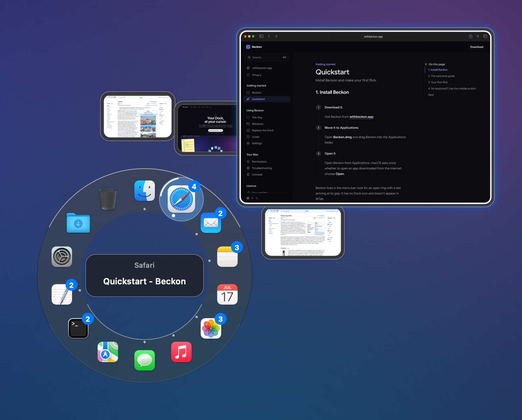Click the 'Download it' step title
The width and height of the screenshot is (522, 420).
333,107
